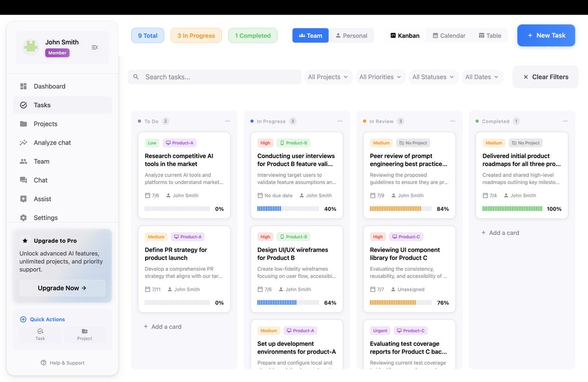Click Low priority tag on Research card
The image size is (588, 382).
click(152, 143)
